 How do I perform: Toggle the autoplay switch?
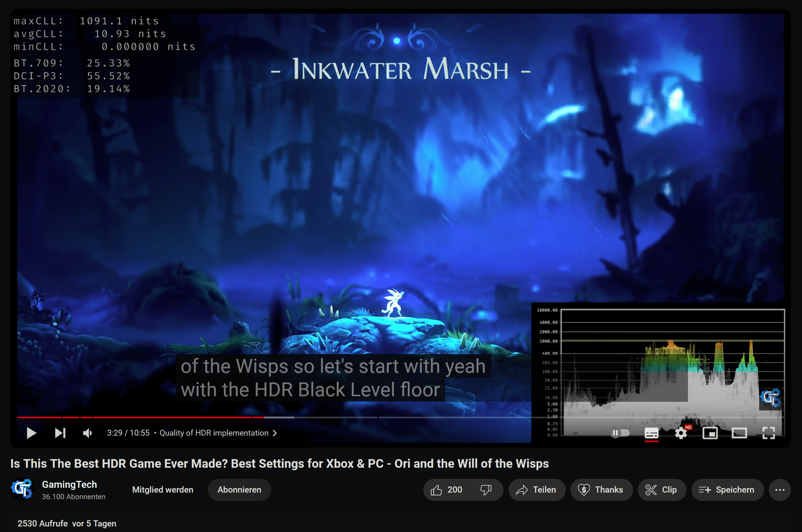(620, 433)
